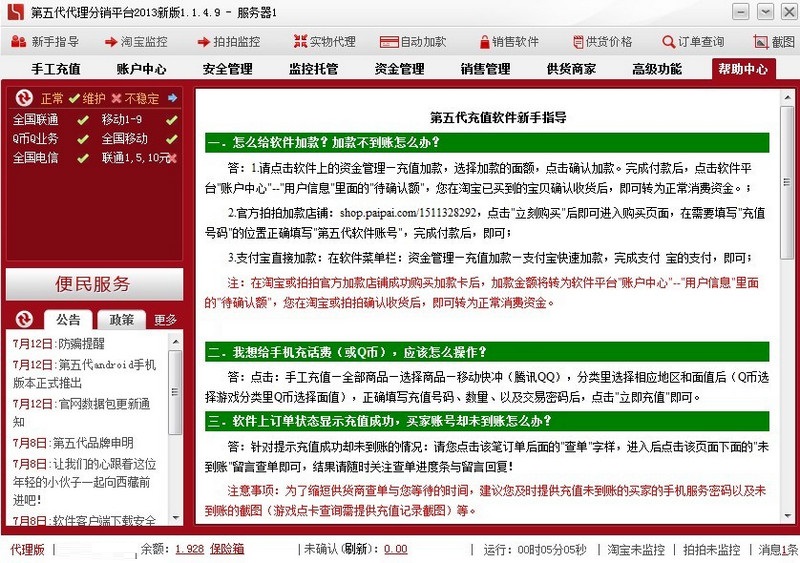Click the balance amount 1.928 link

pos(190,549)
